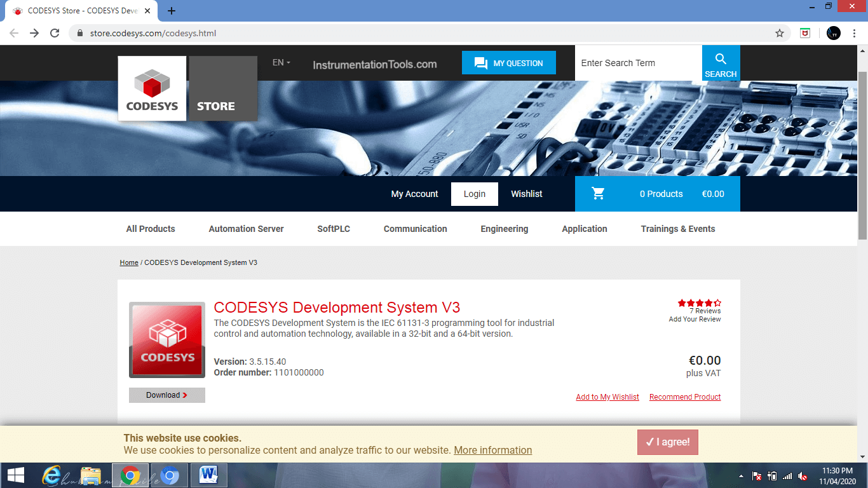Viewport: 868px width, 488px height.
Task: Click the CODESYS Development System V3 title
Action: (337, 308)
